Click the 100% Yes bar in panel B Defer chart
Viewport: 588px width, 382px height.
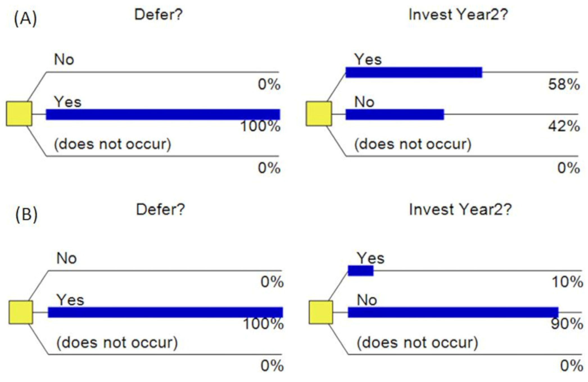coord(165,312)
